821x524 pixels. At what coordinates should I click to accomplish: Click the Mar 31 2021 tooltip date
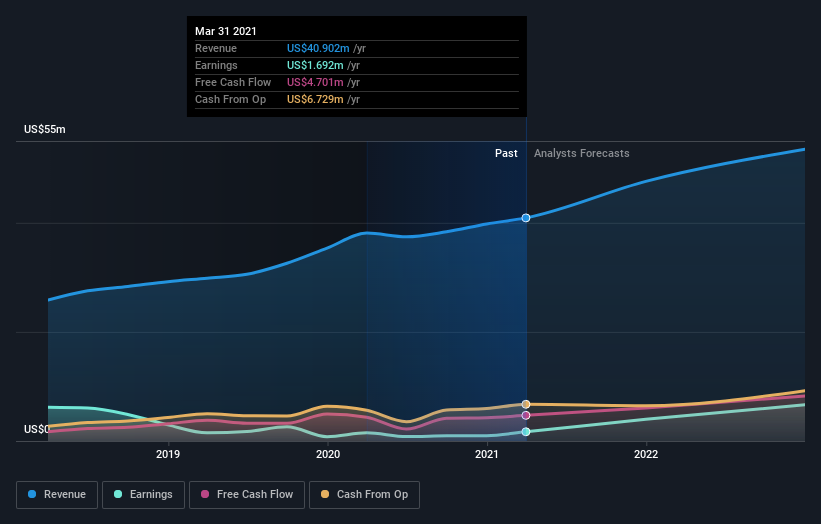click(x=226, y=31)
